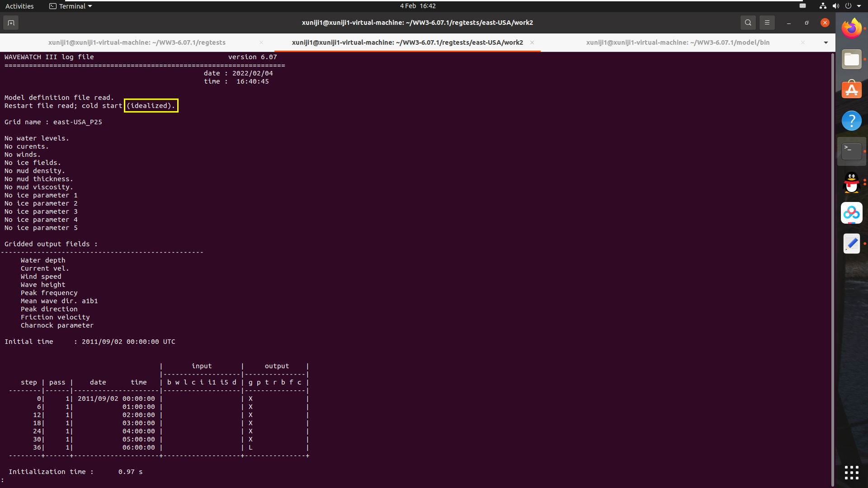The width and height of the screenshot is (868, 488).
Task: Click the QQ penguin dock icon
Action: (852, 182)
